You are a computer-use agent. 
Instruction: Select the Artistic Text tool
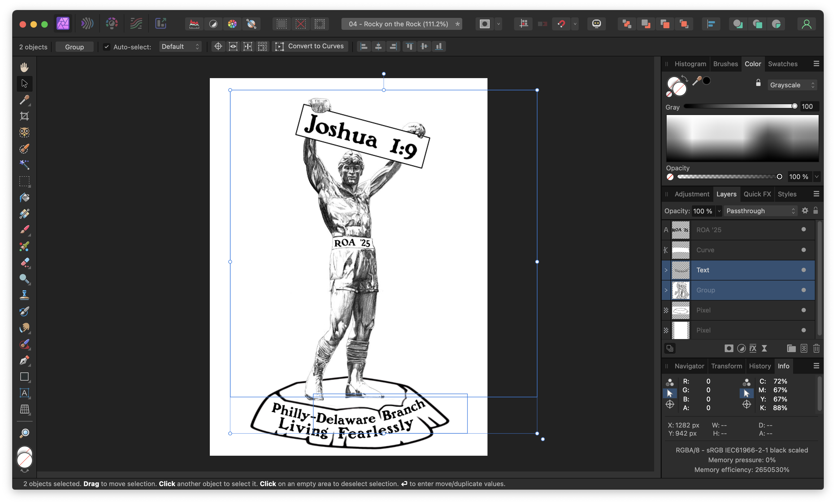pyautogui.click(x=24, y=393)
